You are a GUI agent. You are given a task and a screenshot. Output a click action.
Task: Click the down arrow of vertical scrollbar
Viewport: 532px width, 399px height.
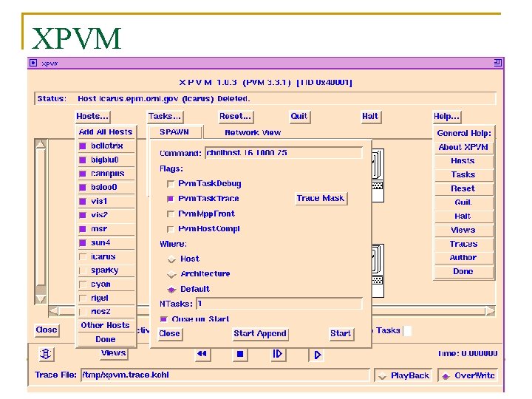[41, 299]
